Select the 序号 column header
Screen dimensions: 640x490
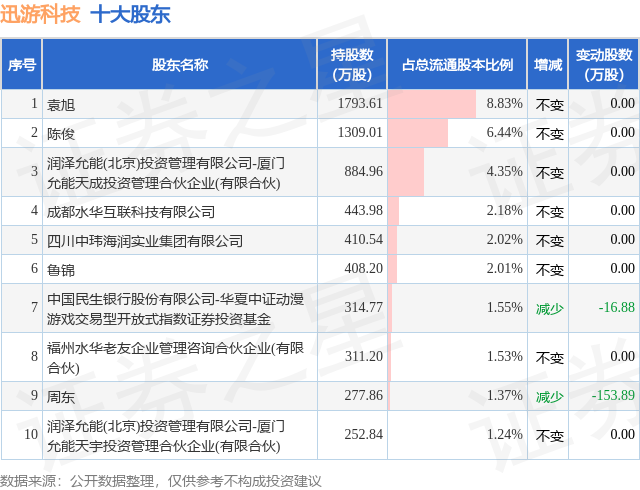pyautogui.click(x=22, y=65)
